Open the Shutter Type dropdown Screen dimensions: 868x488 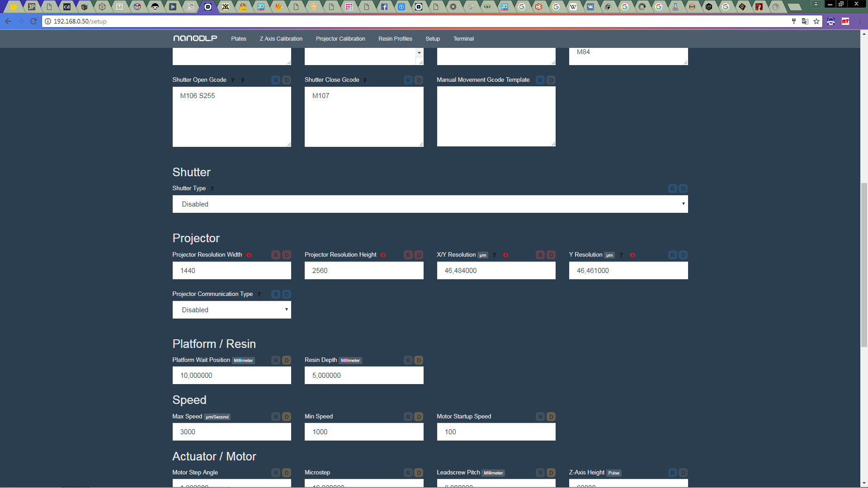coord(430,204)
